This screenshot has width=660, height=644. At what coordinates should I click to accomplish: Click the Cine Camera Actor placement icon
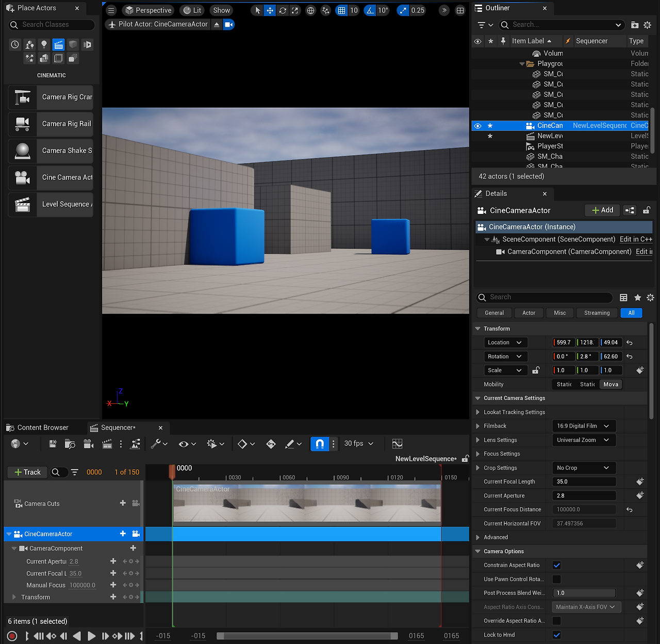pyautogui.click(x=22, y=178)
